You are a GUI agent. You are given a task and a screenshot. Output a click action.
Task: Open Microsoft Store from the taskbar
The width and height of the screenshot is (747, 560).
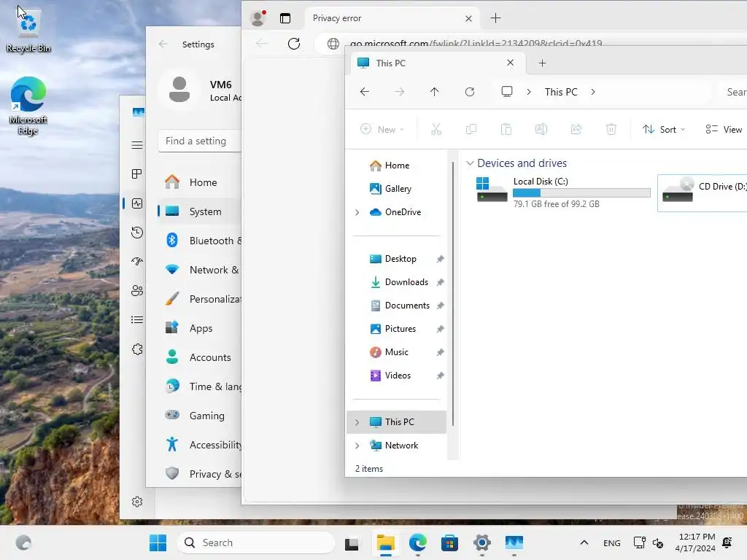click(x=449, y=542)
